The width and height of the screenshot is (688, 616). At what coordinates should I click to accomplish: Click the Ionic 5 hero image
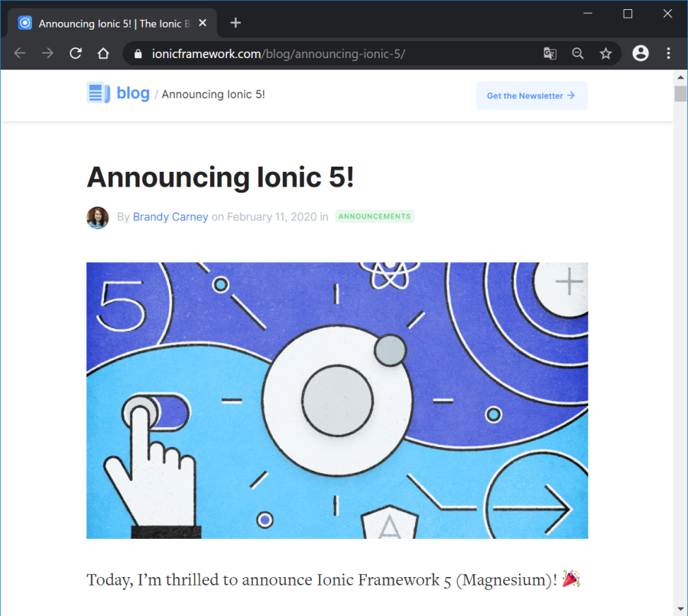tap(337, 400)
